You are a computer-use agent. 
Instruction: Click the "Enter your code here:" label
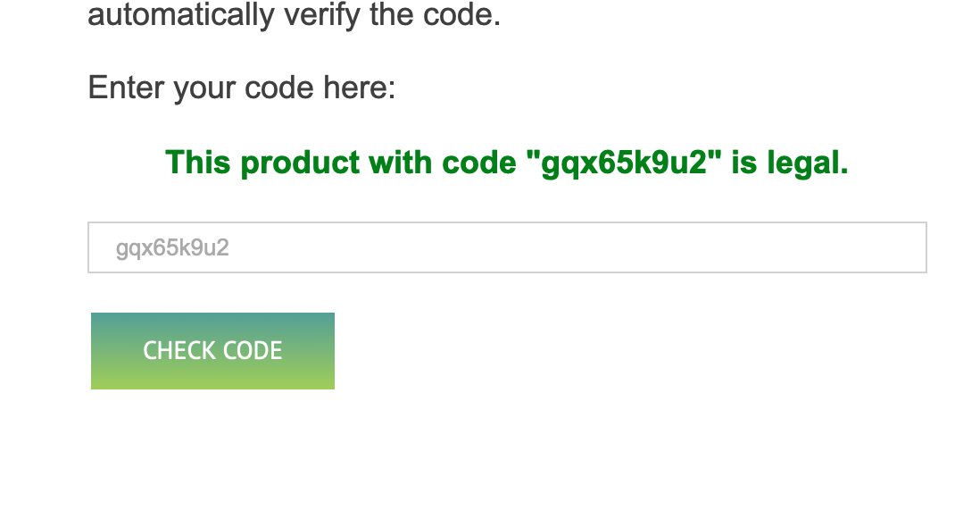coord(241,88)
